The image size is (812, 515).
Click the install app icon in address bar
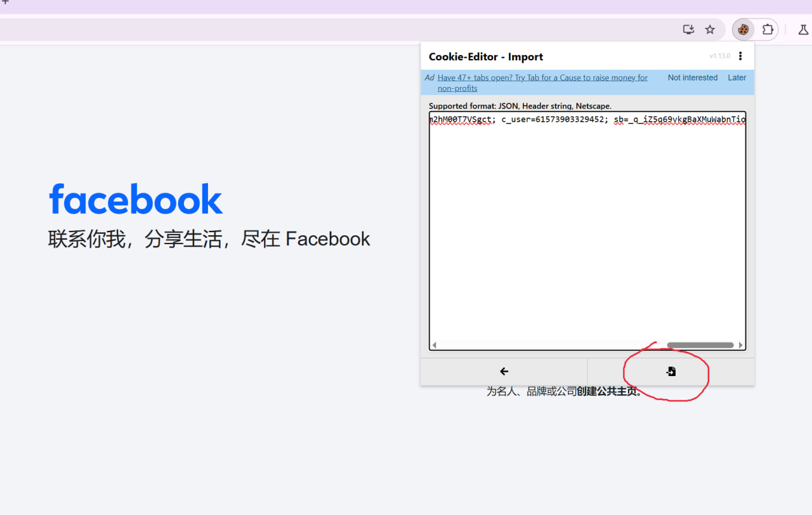point(688,29)
